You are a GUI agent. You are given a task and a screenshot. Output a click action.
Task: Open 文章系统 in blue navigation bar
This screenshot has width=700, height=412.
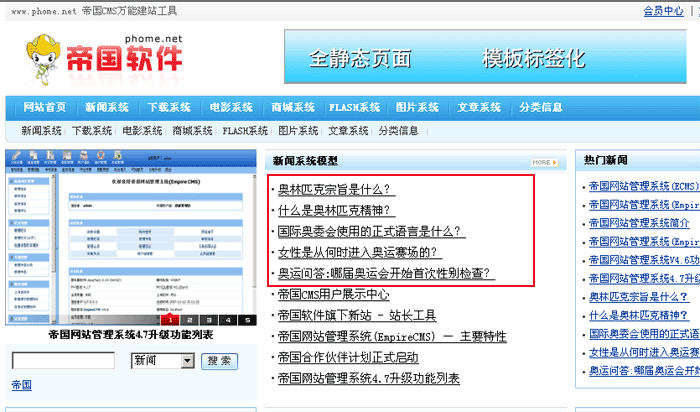pyautogui.click(x=479, y=107)
